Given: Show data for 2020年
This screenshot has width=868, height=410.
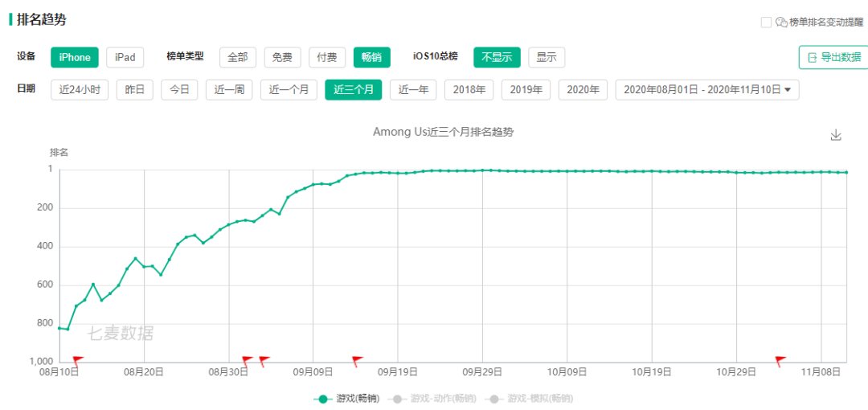Looking at the screenshot, I should pyautogui.click(x=583, y=90).
